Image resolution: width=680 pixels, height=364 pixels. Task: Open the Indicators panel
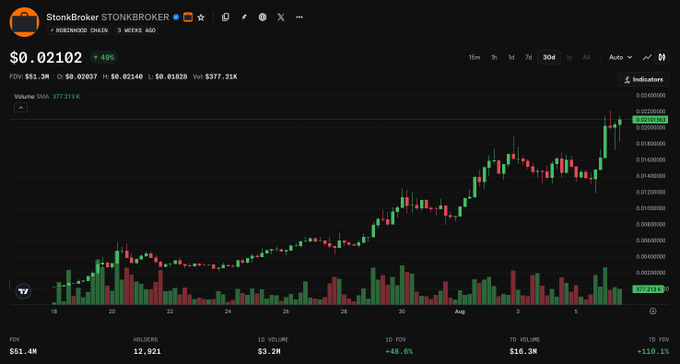[644, 79]
